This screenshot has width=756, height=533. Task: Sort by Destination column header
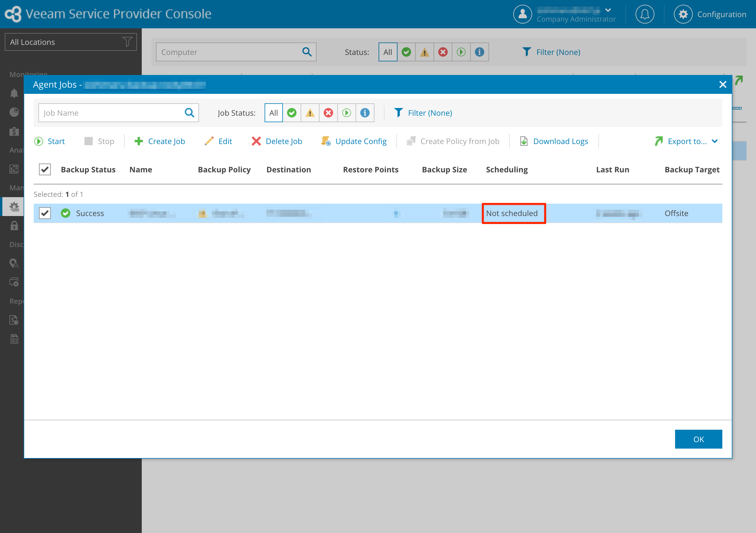[289, 169]
